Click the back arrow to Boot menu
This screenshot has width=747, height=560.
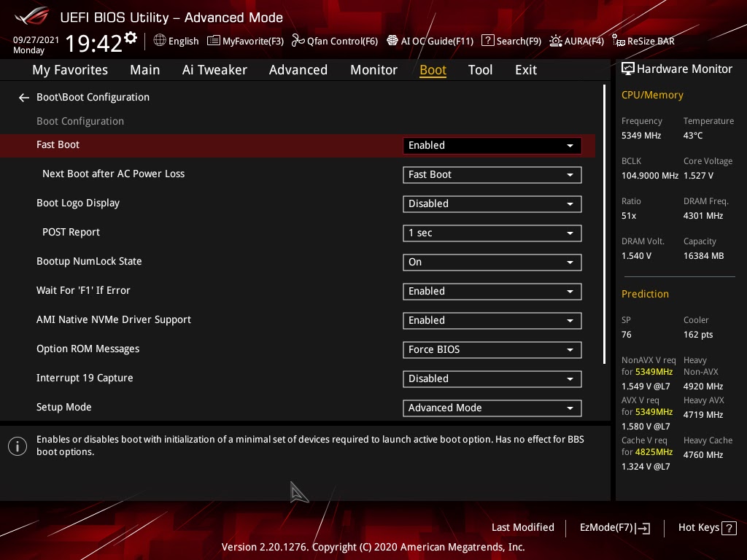tap(24, 98)
